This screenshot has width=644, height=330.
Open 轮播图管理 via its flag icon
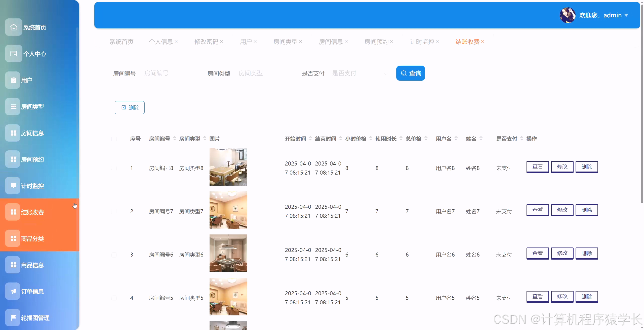pos(13,317)
